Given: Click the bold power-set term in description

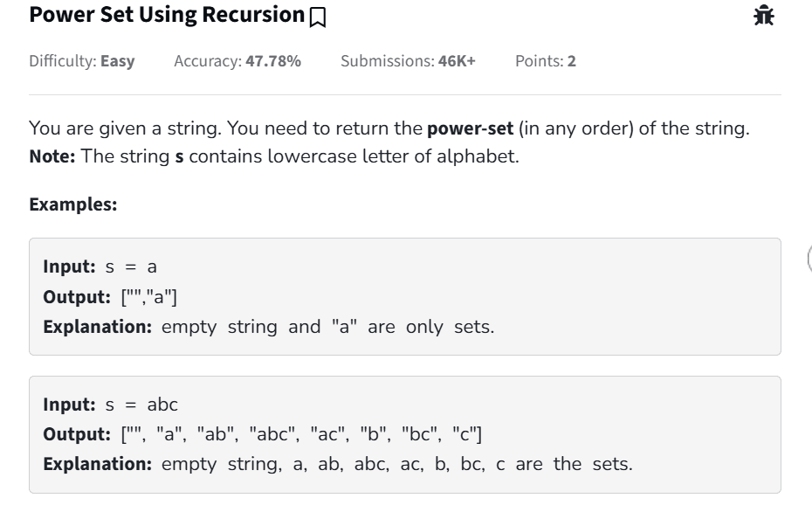Looking at the screenshot, I should tap(470, 129).
